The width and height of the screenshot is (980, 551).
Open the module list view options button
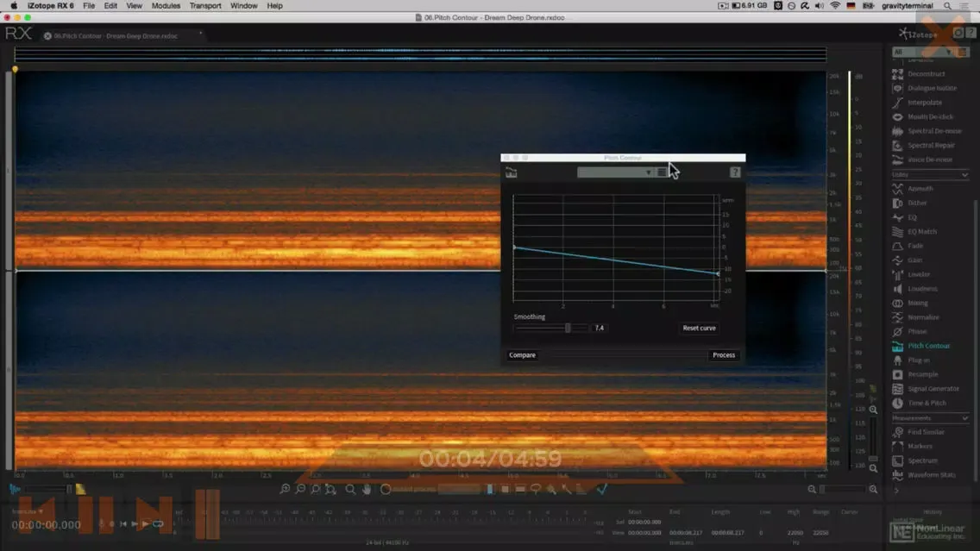(x=963, y=53)
